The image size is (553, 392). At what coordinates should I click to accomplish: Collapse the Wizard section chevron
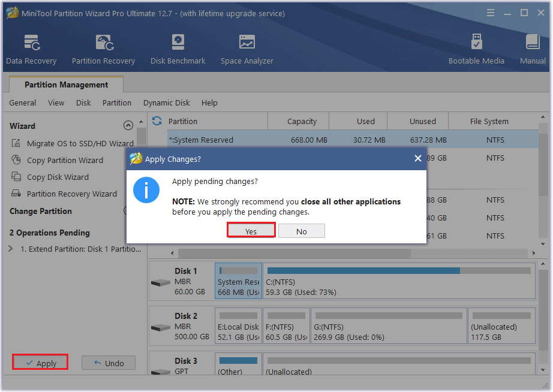pos(128,126)
